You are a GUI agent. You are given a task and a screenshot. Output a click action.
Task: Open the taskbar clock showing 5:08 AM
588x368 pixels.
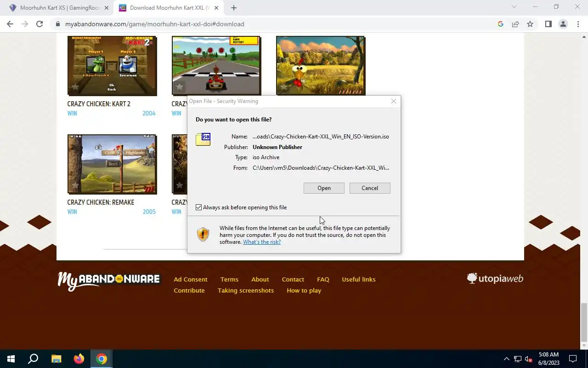pos(548,359)
